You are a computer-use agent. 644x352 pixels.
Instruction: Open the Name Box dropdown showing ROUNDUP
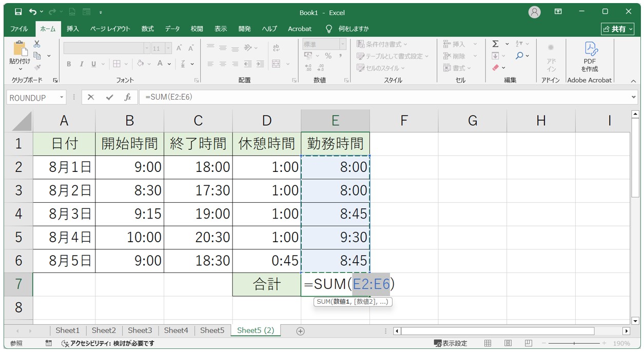coord(62,97)
